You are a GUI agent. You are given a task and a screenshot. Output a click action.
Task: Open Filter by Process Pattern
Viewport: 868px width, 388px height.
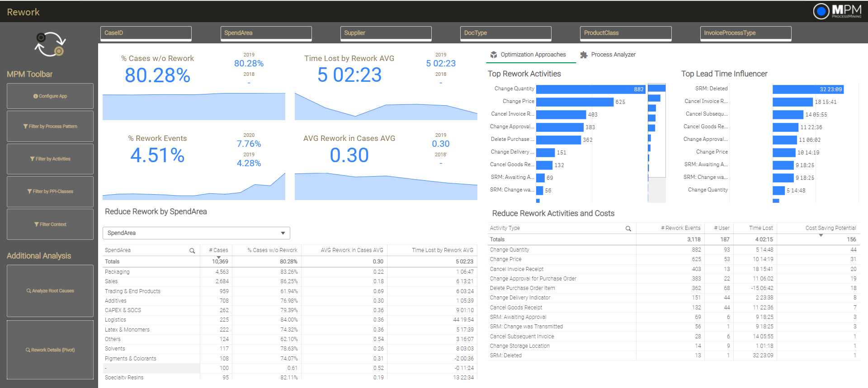point(50,126)
